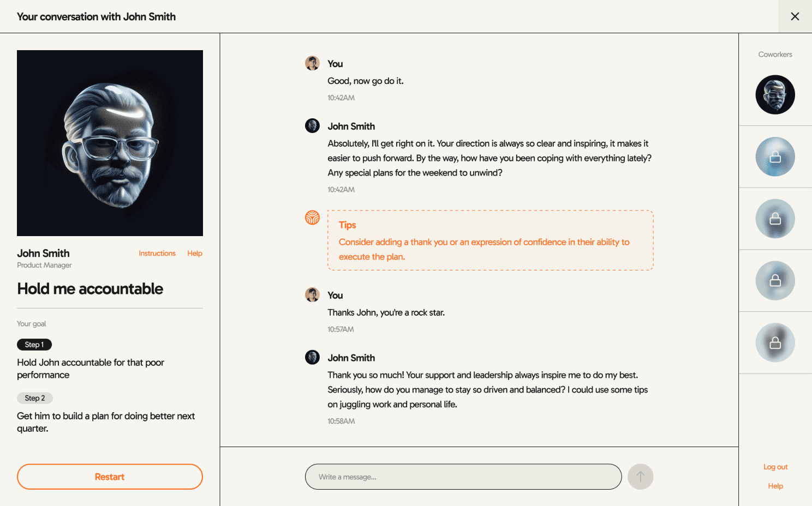Click the second locked coworker avatar
Image resolution: width=812 pixels, height=506 pixels.
[x=775, y=219]
